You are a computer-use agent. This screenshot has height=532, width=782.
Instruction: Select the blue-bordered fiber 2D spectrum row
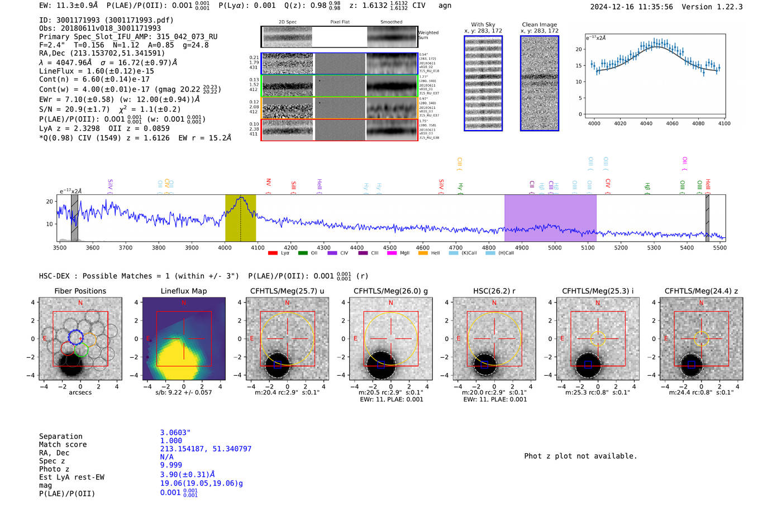(339, 64)
